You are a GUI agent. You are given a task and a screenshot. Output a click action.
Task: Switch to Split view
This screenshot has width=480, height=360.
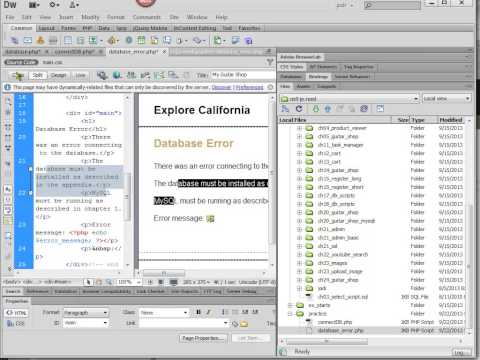point(38,75)
